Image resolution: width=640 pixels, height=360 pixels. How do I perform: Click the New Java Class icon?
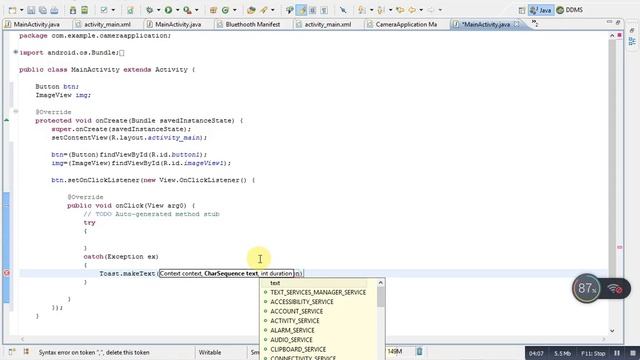[225, 10]
